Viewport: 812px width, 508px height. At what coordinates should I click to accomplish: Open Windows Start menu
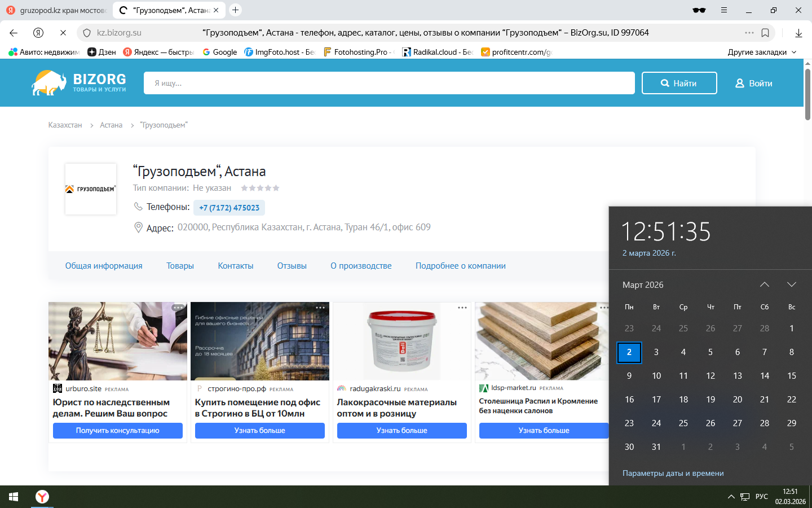click(x=14, y=497)
